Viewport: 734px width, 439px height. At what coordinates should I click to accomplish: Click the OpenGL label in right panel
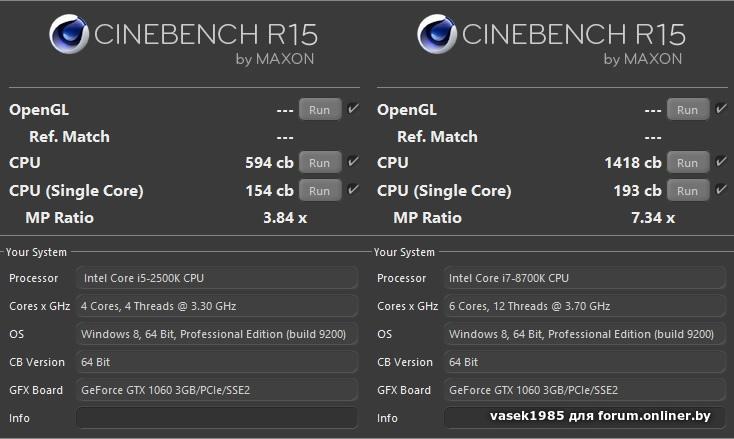(407, 110)
